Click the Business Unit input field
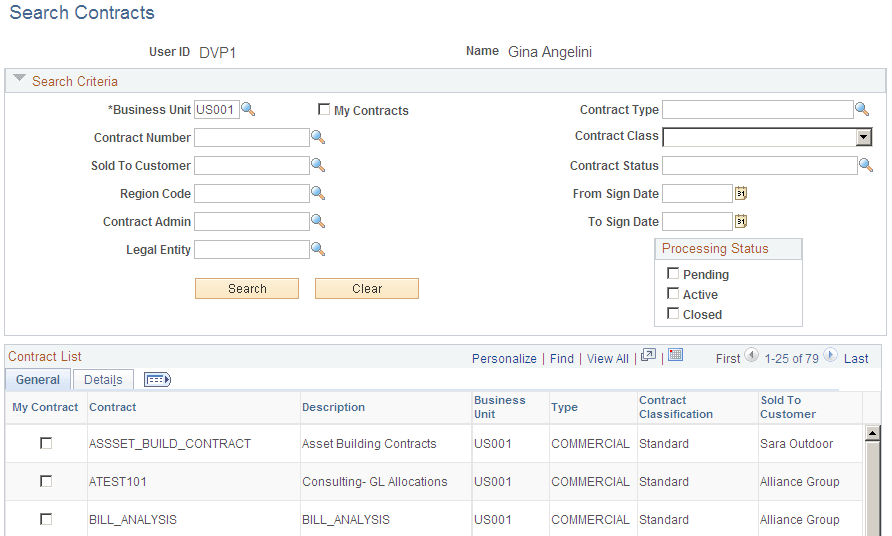The image size is (892, 536). click(x=217, y=109)
